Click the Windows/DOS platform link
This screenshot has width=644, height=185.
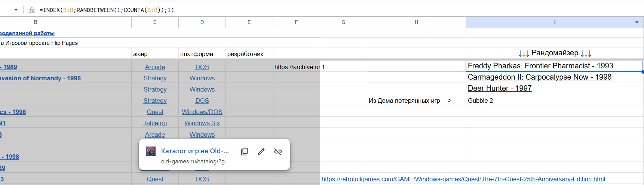pos(202,112)
